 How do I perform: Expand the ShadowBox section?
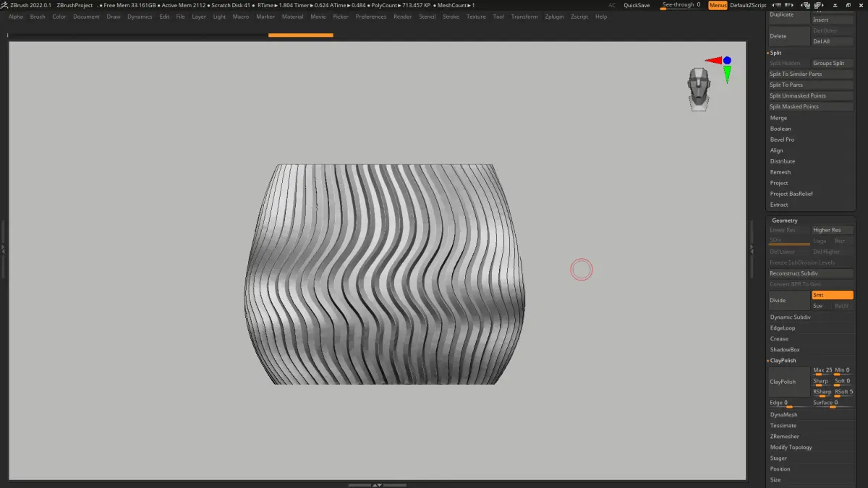(784, 349)
